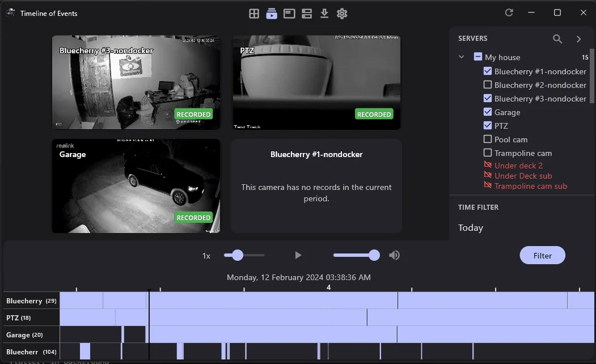Click the SERVERS panel heading

pos(472,39)
